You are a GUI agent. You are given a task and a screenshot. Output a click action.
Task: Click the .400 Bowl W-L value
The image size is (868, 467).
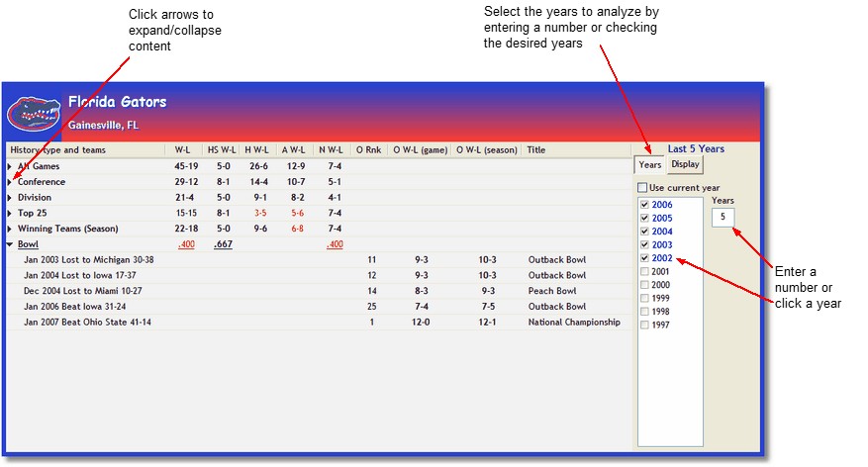pyautogui.click(x=186, y=244)
